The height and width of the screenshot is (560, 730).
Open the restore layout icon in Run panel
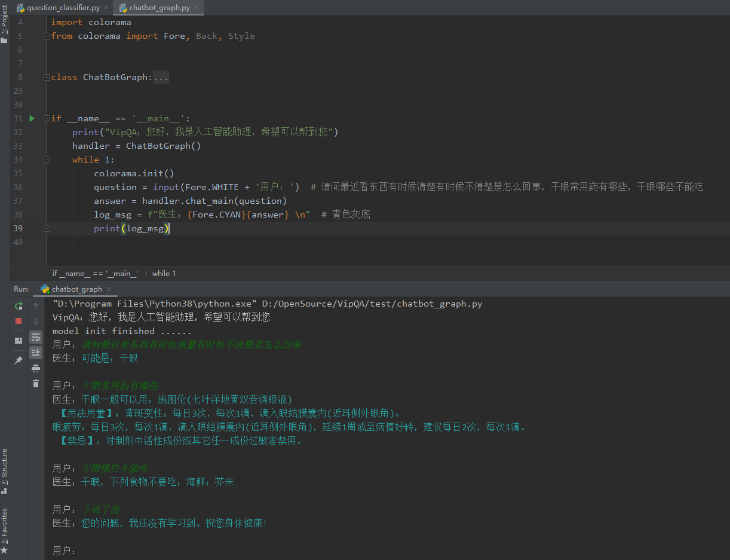point(19,340)
